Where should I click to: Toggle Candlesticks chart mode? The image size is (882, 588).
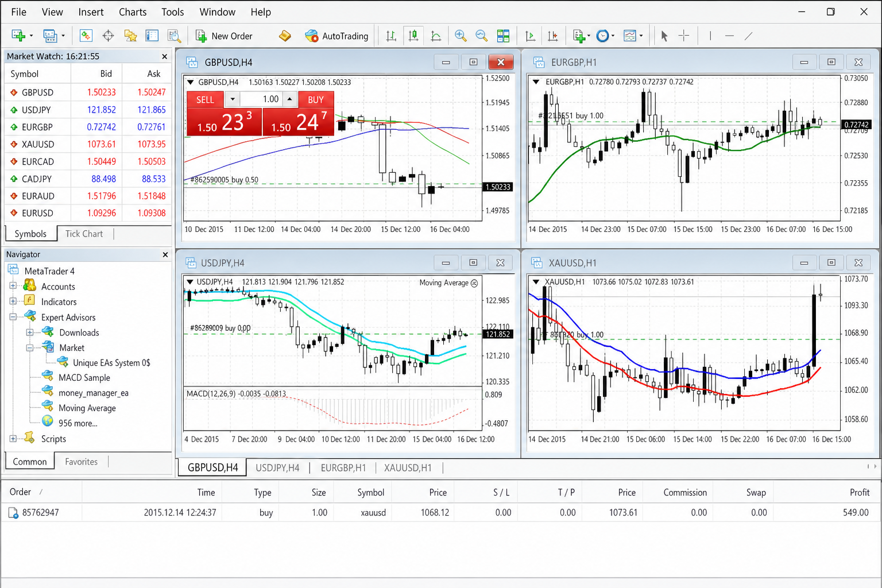(x=413, y=36)
